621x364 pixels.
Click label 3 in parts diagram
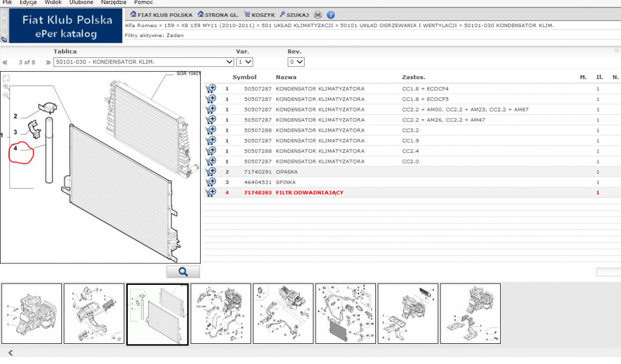click(16, 132)
